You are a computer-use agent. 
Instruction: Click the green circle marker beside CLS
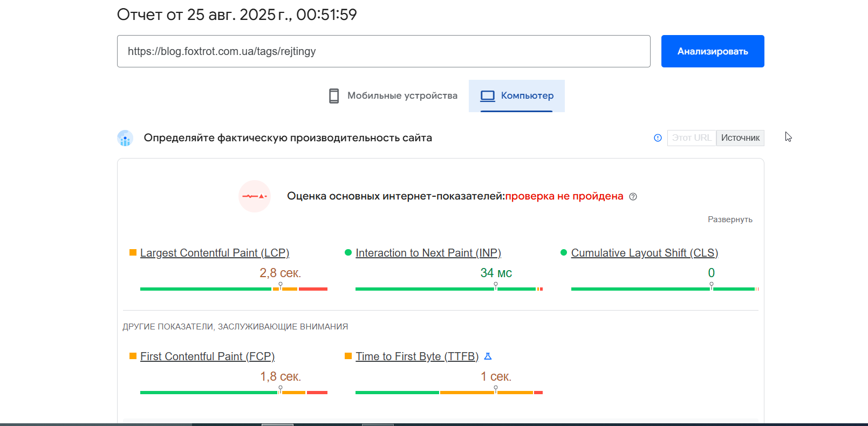click(564, 252)
